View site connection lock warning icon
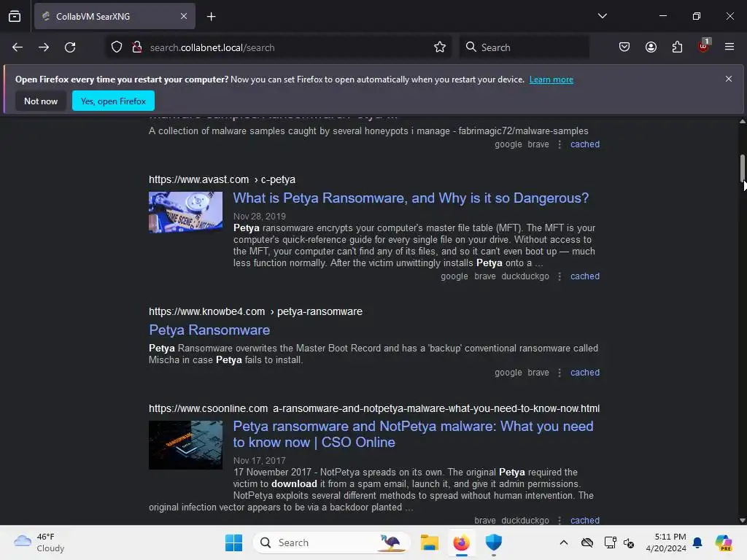 coord(136,47)
